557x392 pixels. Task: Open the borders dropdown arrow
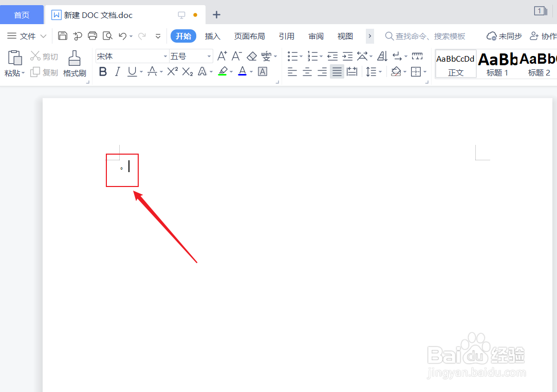coord(425,72)
